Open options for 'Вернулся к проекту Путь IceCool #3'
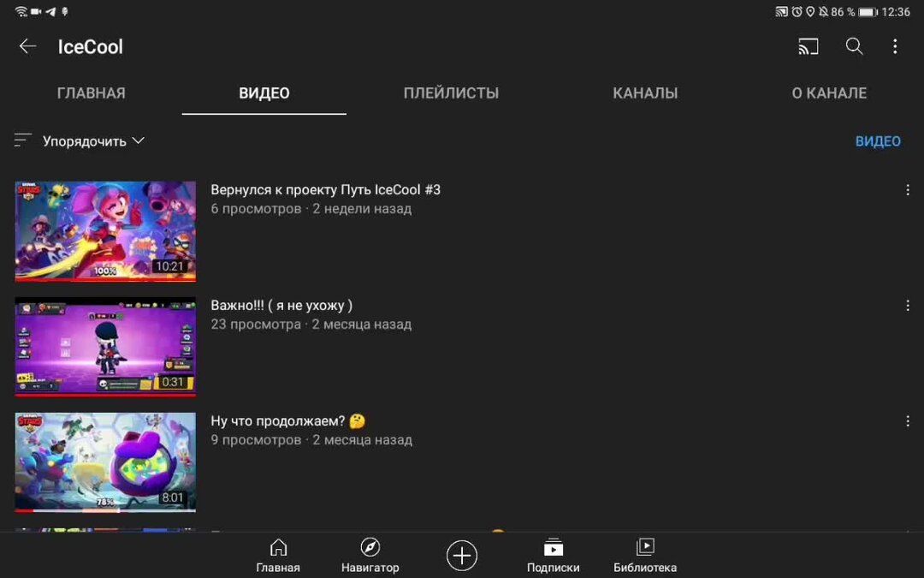 (x=908, y=190)
